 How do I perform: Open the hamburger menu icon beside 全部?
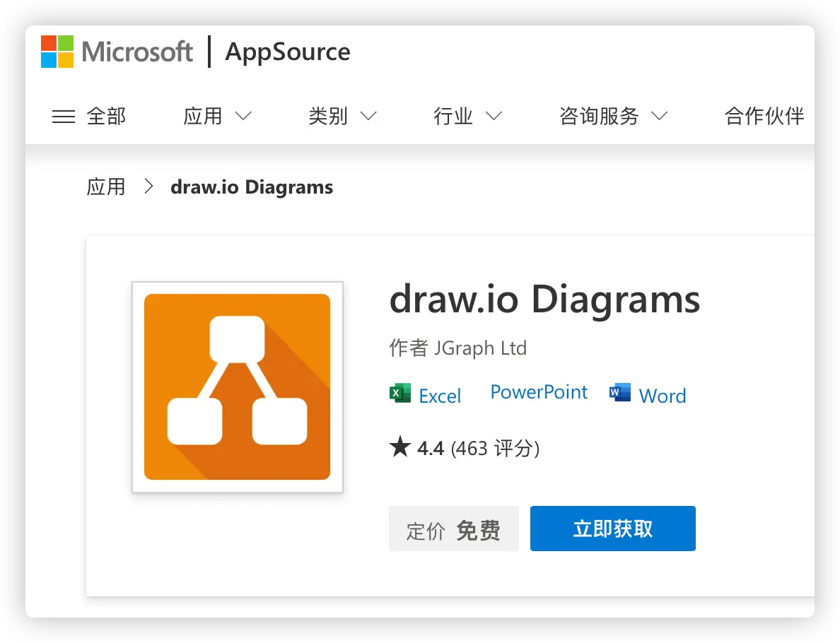point(63,116)
